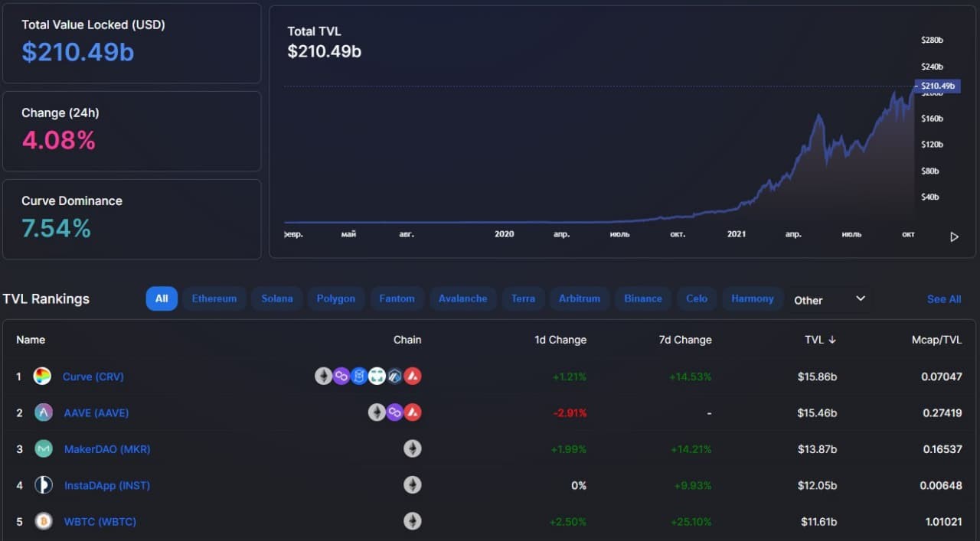Sort by TVL column arrow
Image resolution: width=980 pixels, height=541 pixels.
click(x=832, y=340)
